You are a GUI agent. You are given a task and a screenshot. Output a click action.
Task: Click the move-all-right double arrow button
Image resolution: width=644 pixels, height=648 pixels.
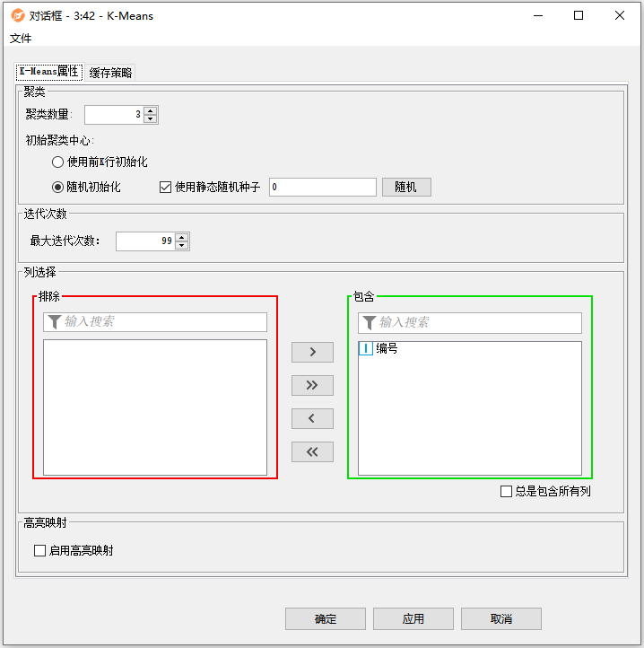coord(312,385)
